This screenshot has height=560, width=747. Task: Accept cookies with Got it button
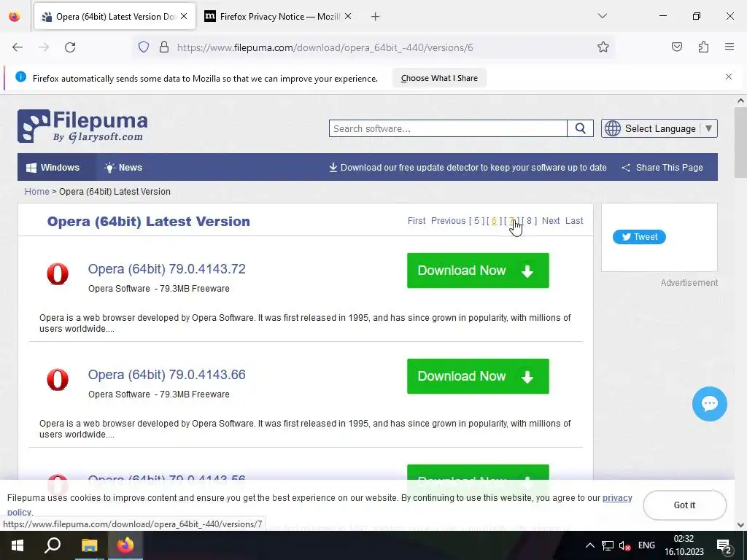684,505
